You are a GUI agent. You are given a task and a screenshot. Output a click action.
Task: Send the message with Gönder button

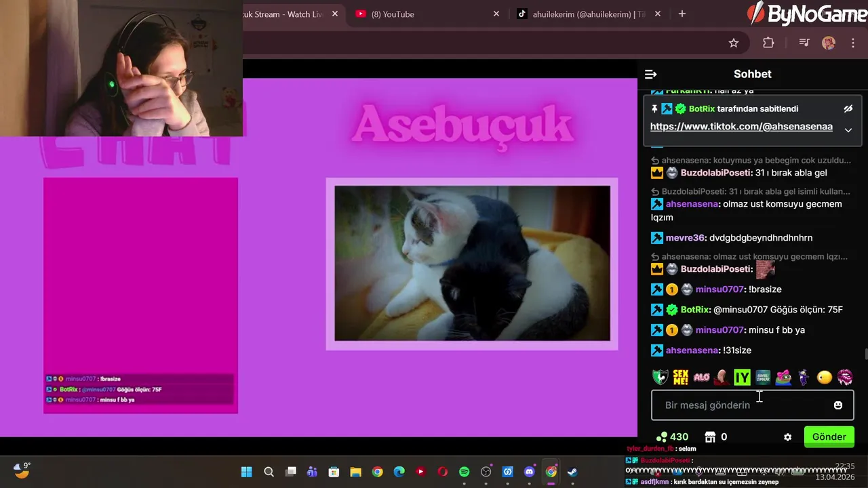click(x=829, y=437)
